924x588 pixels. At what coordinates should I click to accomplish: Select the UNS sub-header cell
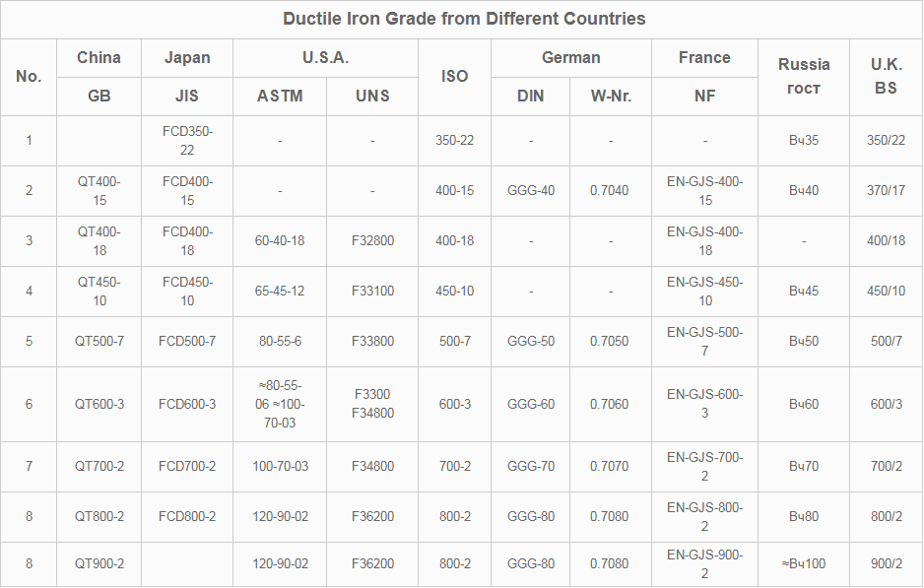coord(372,96)
